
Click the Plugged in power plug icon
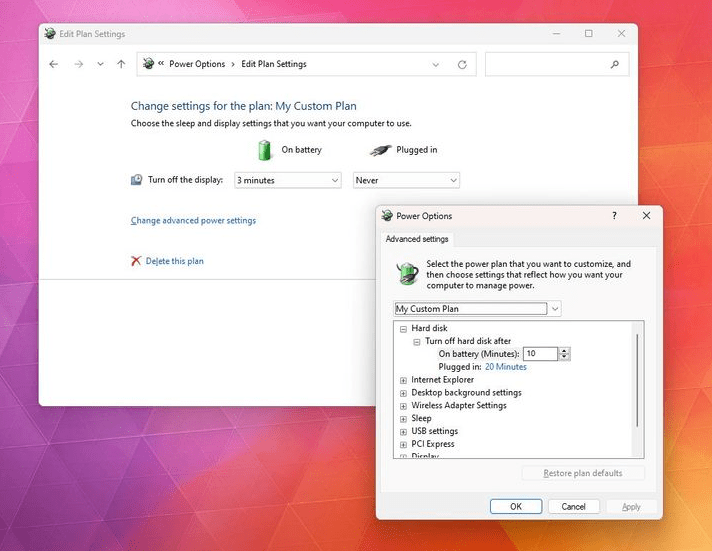click(380, 150)
